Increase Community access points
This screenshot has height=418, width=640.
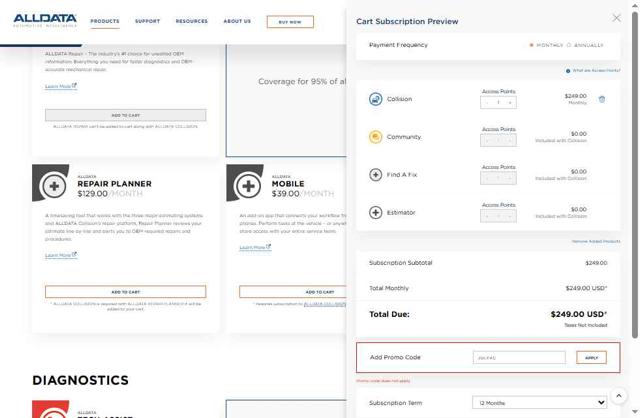(510, 140)
